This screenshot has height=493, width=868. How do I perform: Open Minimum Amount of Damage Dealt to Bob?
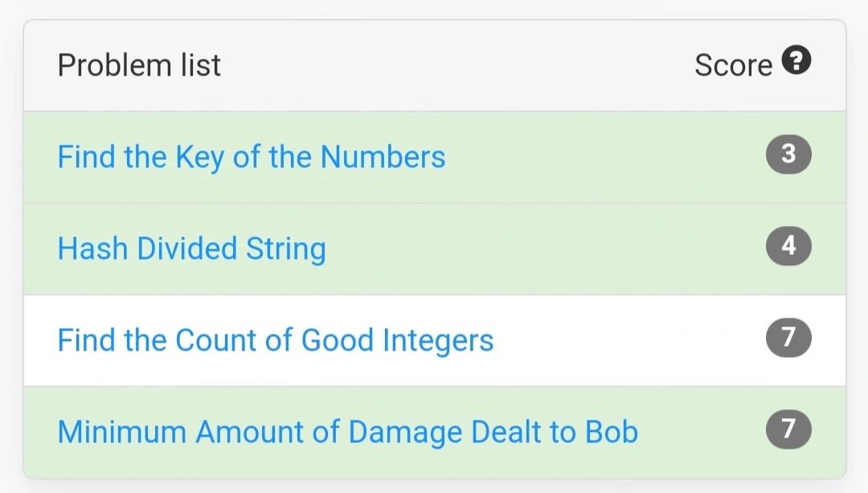pyautogui.click(x=348, y=432)
